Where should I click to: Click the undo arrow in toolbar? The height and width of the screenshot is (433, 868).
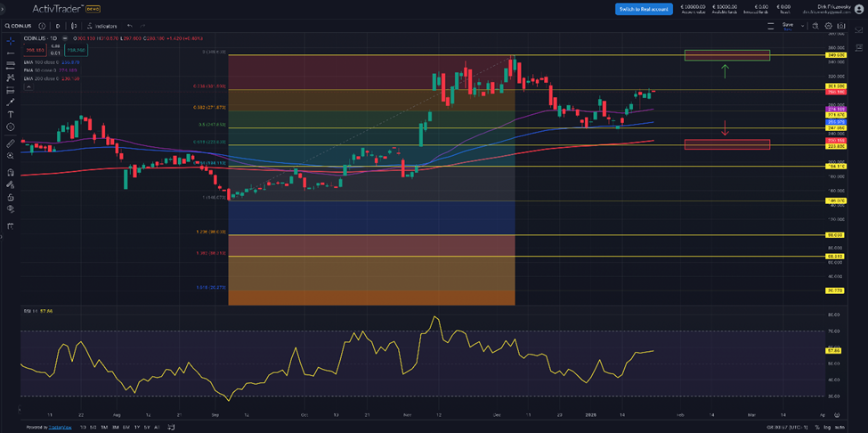click(130, 26)
